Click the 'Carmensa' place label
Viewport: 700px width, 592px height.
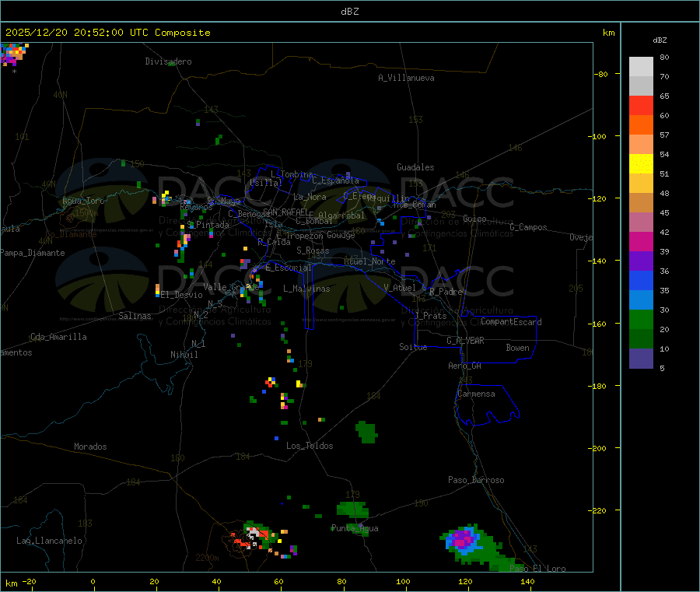[x=476, y=394]
